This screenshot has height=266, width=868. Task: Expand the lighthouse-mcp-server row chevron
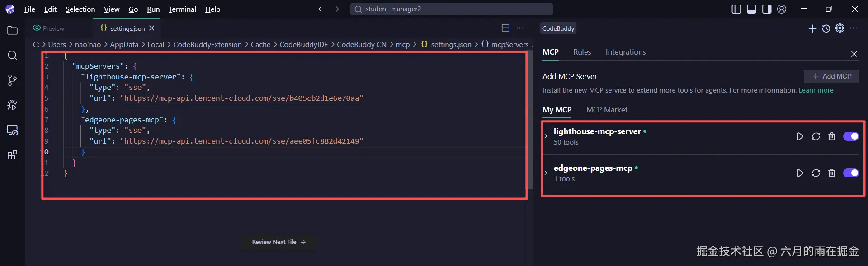(546, 136)
